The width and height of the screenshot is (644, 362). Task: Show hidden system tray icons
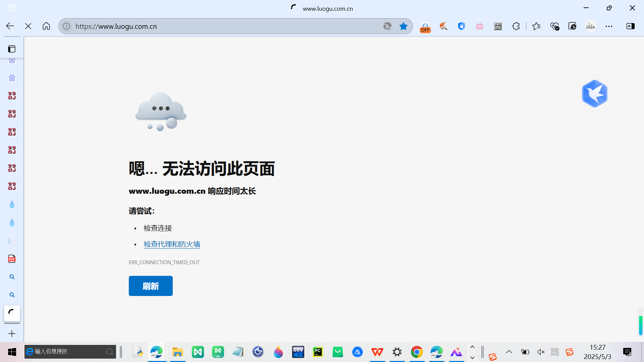(509, 352)
